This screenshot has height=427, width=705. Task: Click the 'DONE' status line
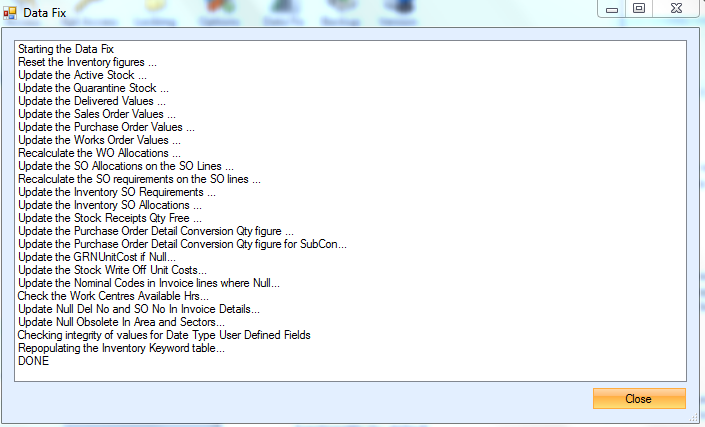[33, 361]
